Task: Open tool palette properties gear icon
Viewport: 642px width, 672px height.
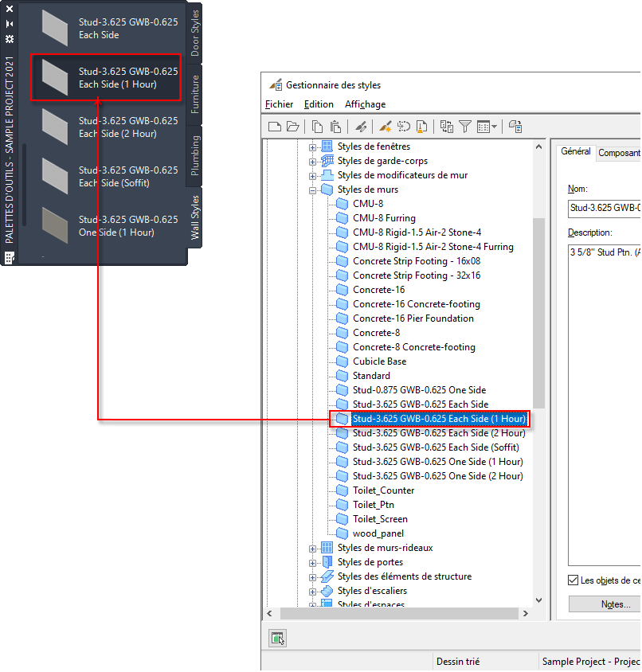Action: click(x=10, y=39)
